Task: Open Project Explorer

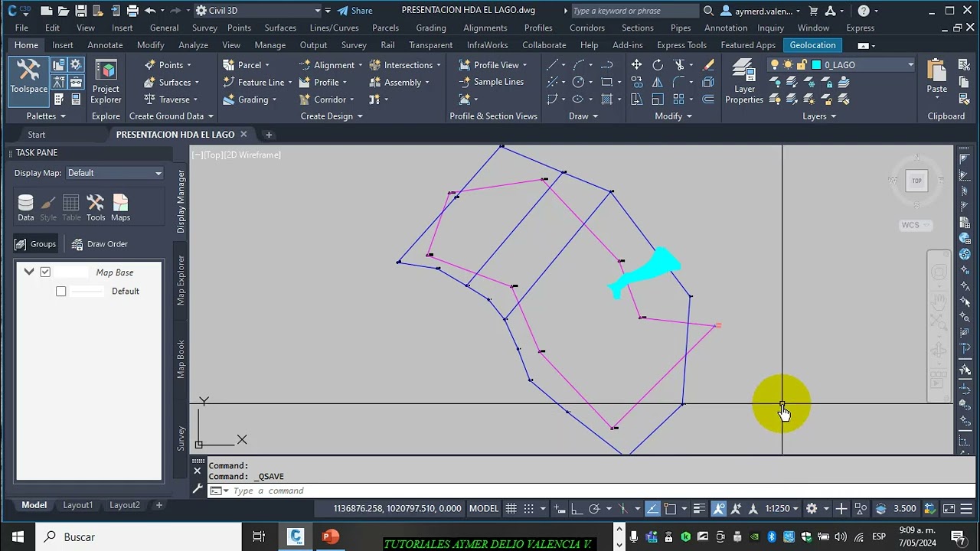Action: 106,82
